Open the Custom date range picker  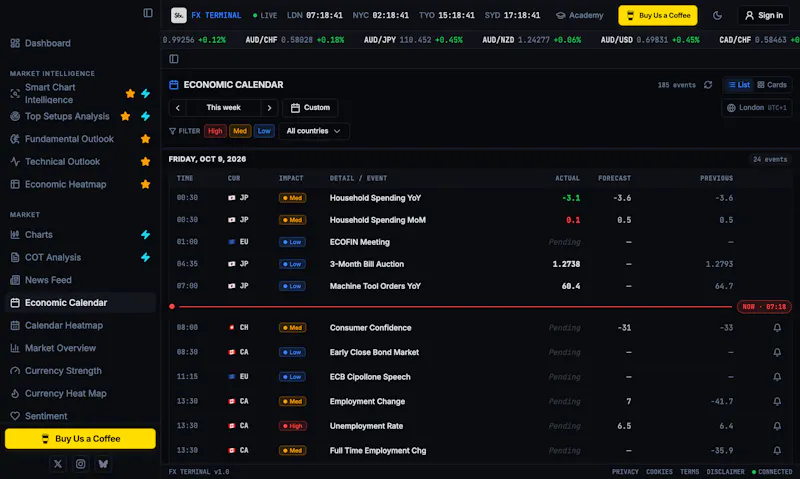tap(310, 108)
